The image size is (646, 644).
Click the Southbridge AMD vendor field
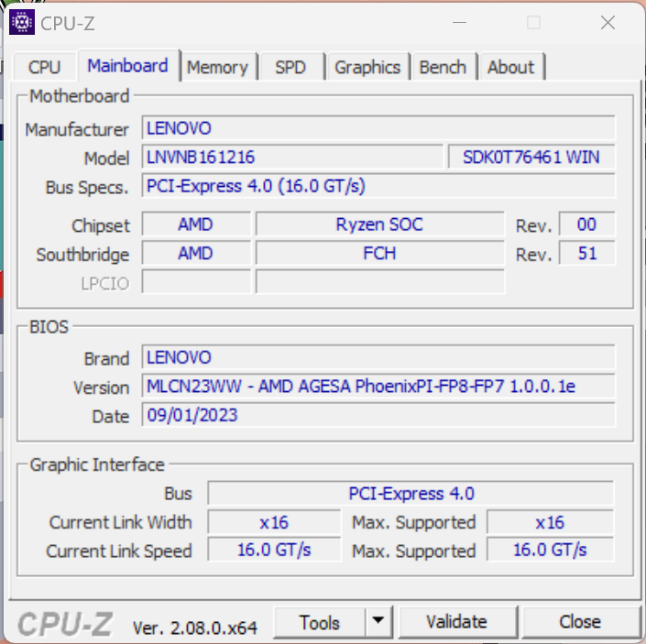pos(196,253)
